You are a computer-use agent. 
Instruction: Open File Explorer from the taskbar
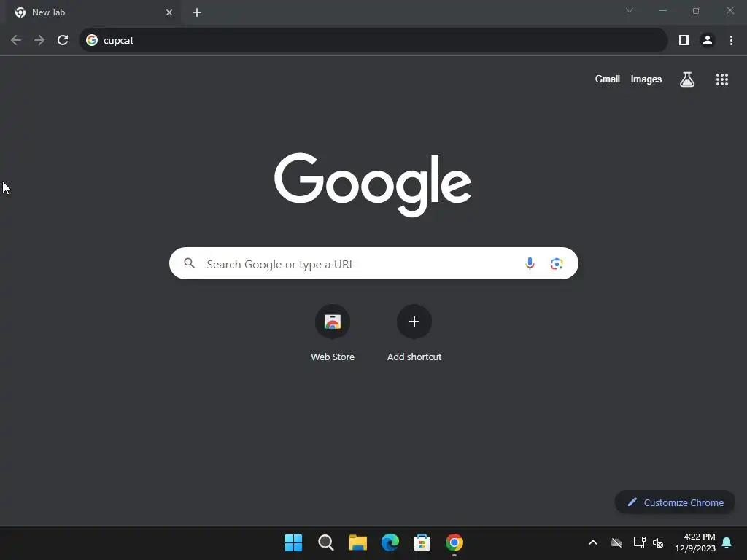(x=357, y=542)
